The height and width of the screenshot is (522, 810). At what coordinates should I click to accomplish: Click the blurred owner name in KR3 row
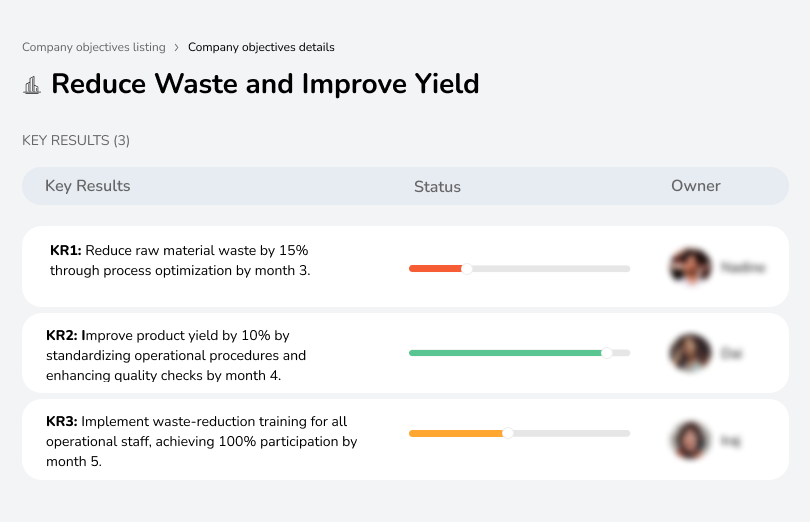click(x=730, y=441)
